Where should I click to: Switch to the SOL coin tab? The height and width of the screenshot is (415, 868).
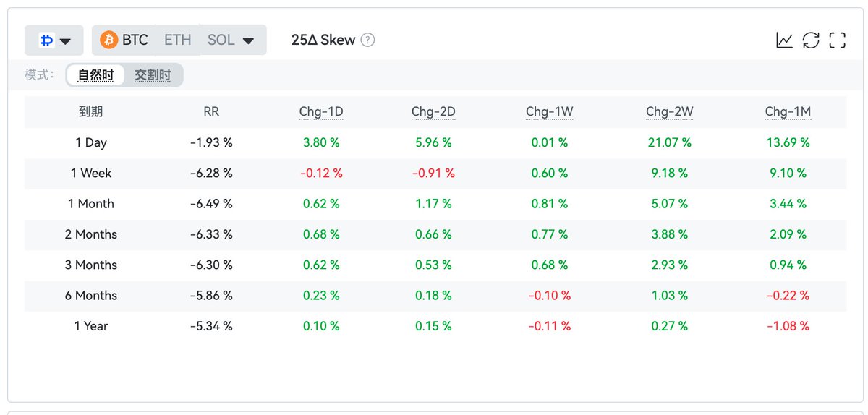click(221, 40)
